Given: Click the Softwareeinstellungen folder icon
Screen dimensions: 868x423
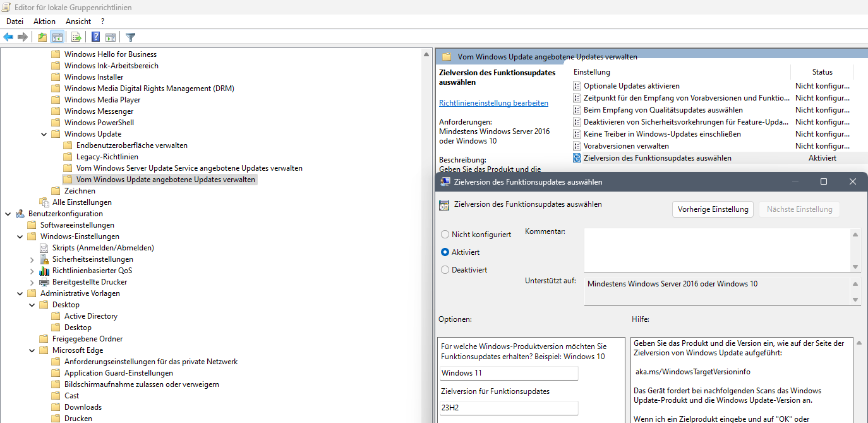Looking at the screenshot, I should (32, 225).
